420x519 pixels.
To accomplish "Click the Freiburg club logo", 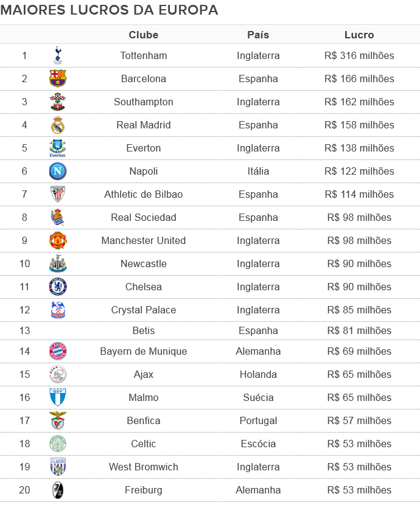I will click(x=58, y=490).
